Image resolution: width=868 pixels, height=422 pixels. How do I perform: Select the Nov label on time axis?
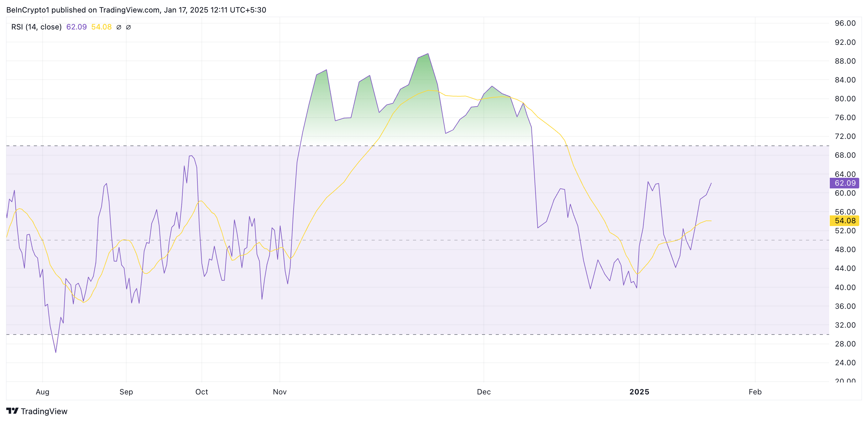coord(280,392)
